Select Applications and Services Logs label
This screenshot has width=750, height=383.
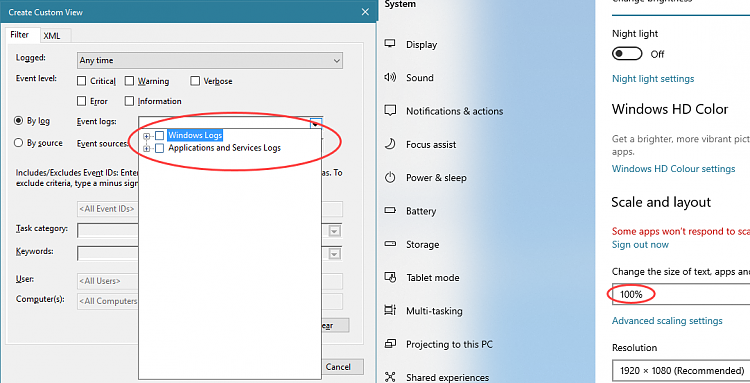(x=224, y=148)
